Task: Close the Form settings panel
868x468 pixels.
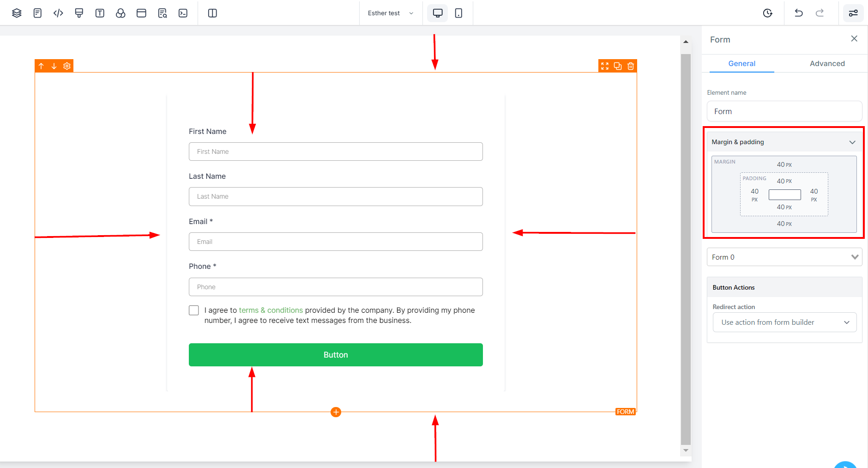Action: (x=854, y=39)
